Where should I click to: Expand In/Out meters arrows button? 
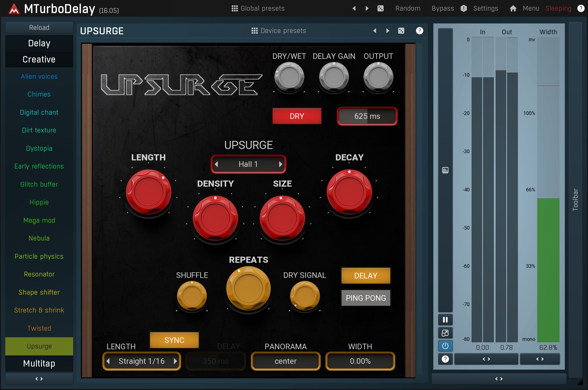point(486,359)
